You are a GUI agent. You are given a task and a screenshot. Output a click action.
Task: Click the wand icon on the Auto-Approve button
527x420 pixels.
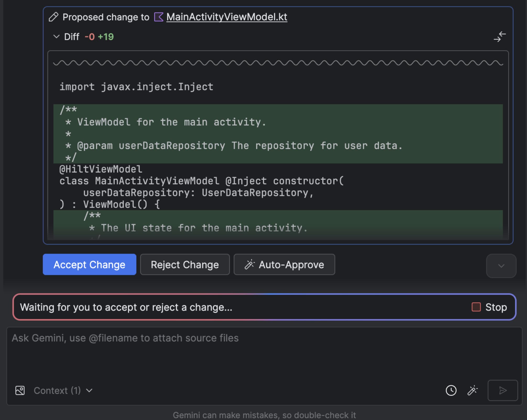(250, 265)
